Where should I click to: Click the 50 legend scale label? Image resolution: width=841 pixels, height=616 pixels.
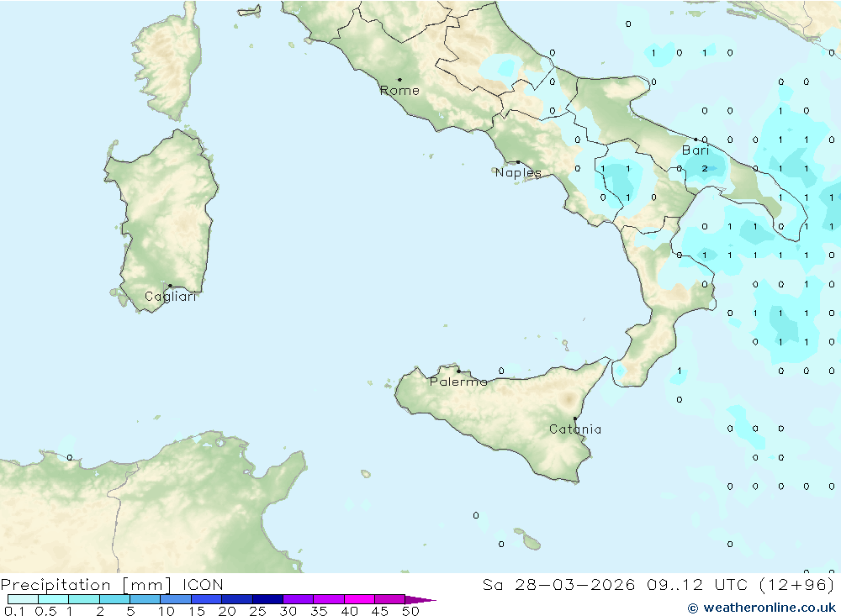(x=411, y=611)
